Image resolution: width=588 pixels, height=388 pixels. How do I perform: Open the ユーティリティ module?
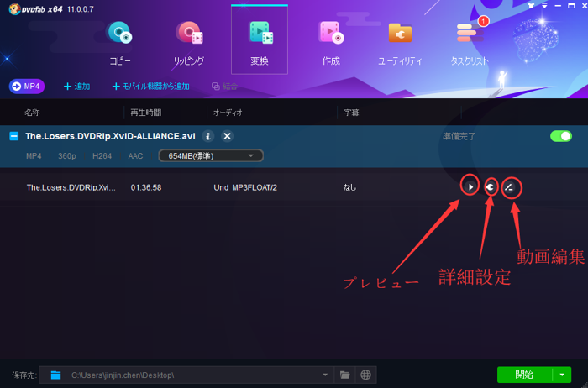400,43
